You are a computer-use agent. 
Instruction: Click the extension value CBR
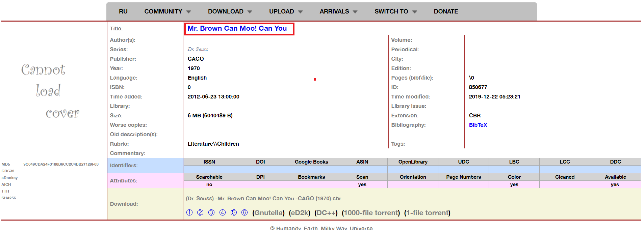coord(475,116)
